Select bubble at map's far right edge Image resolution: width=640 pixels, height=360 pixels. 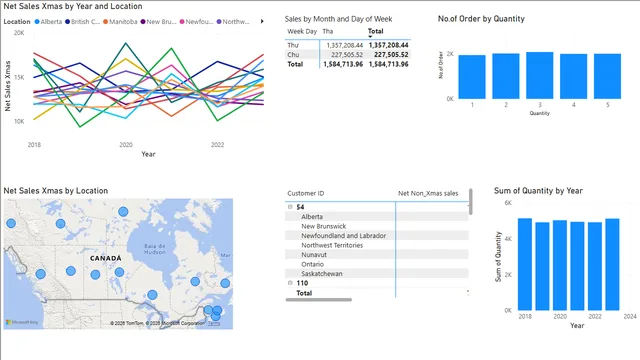click(x=225, y=283)
